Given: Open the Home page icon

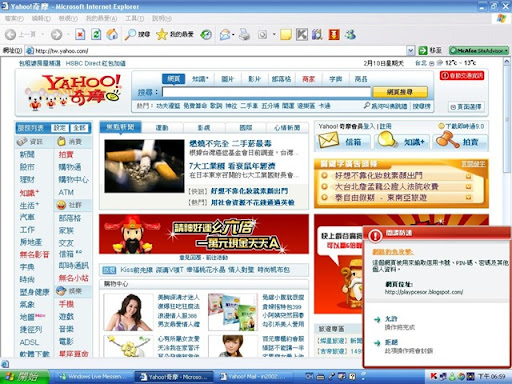Looking at the screenshot, I should click(112, 34).
